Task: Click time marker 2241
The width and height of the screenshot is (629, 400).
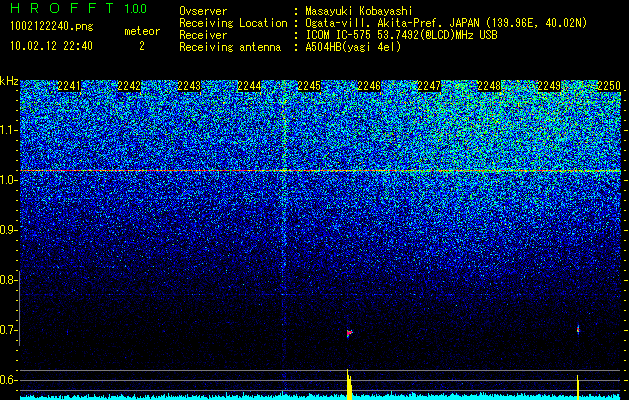Action: tap(69, 86)
